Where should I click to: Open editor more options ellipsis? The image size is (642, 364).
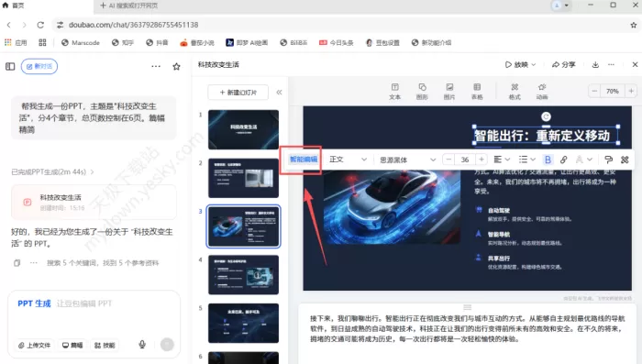click(612, 65)
